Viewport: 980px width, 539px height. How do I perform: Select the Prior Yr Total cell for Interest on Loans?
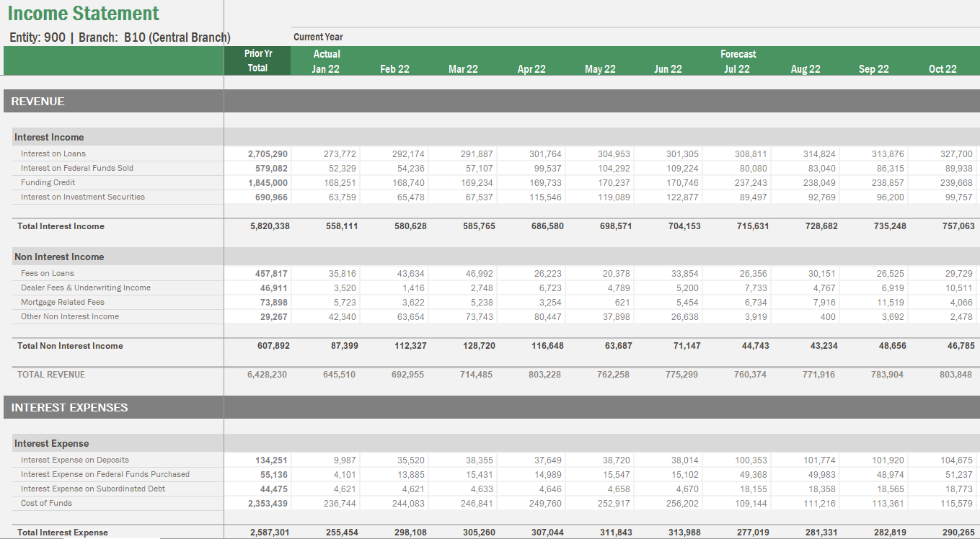click(x=267, y=153)
